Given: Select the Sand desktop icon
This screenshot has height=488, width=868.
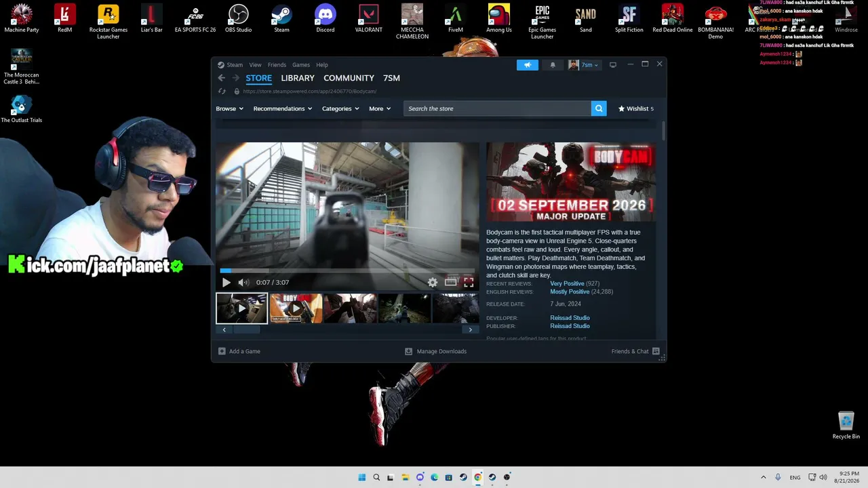Looking at the screenshot, I should (x=586, y=18).
